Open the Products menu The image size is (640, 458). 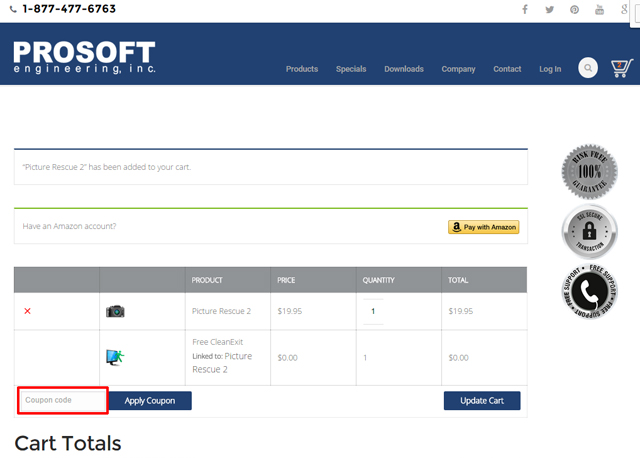click(301, 69)
